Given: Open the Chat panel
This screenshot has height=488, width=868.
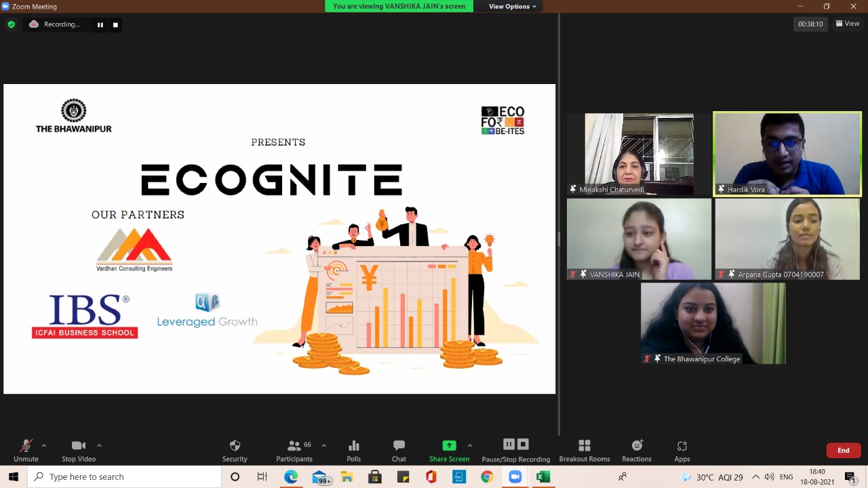Looking at the screenshot, I should point(399,451).
